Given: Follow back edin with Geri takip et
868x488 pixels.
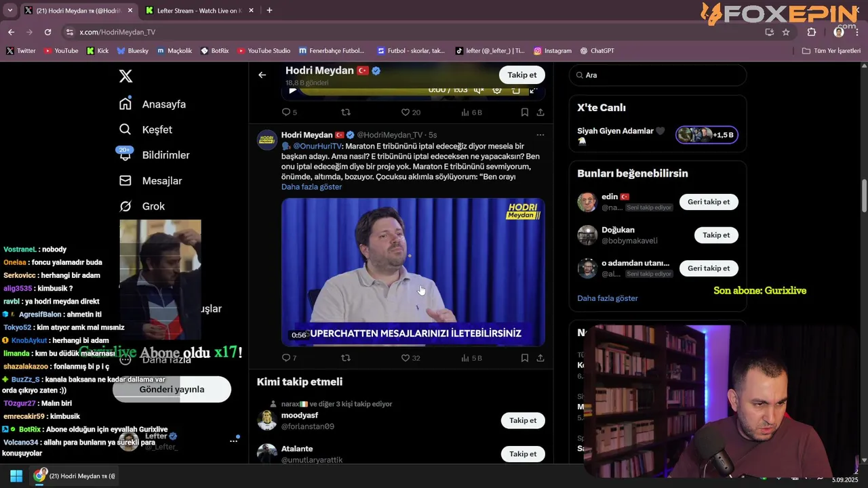Looking at the screenshot, I should coord(709,202).
